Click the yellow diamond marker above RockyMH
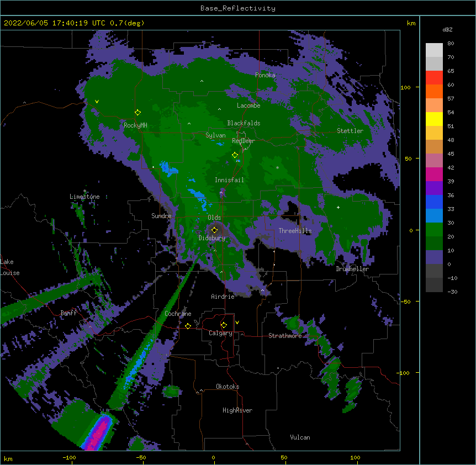Viewport: 476px width, 465px height. coord(138,113)
